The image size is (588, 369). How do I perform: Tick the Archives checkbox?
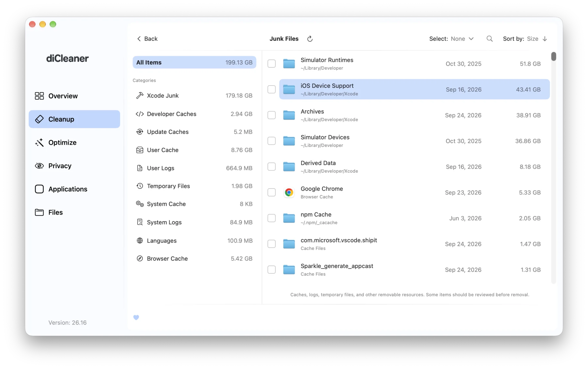(x=271, y=115)
